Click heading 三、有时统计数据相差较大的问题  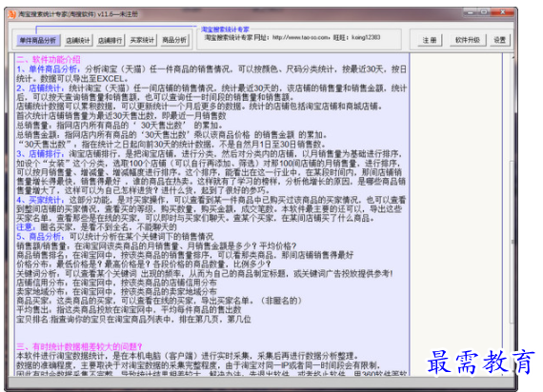point(79,346)
